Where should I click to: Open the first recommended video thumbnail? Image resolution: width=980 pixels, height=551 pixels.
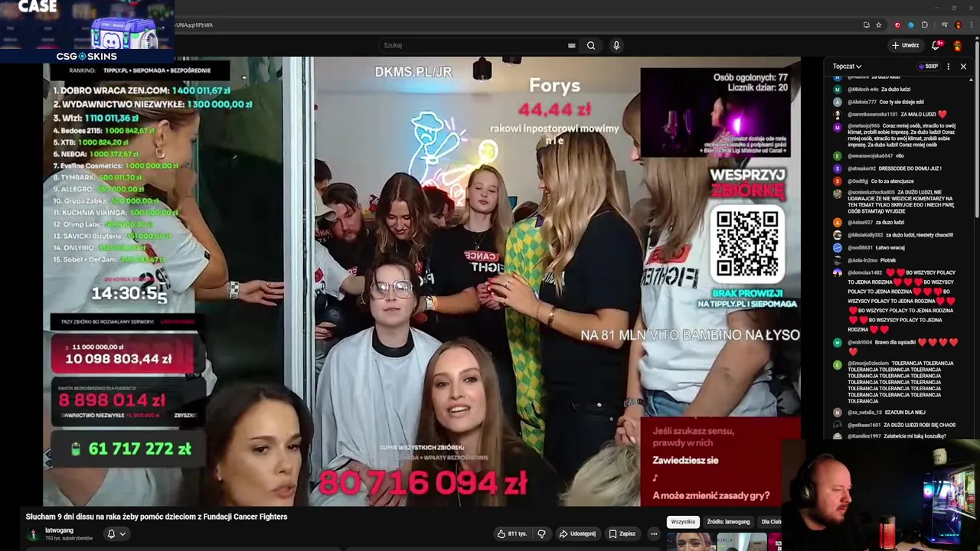tap(691, 542)
